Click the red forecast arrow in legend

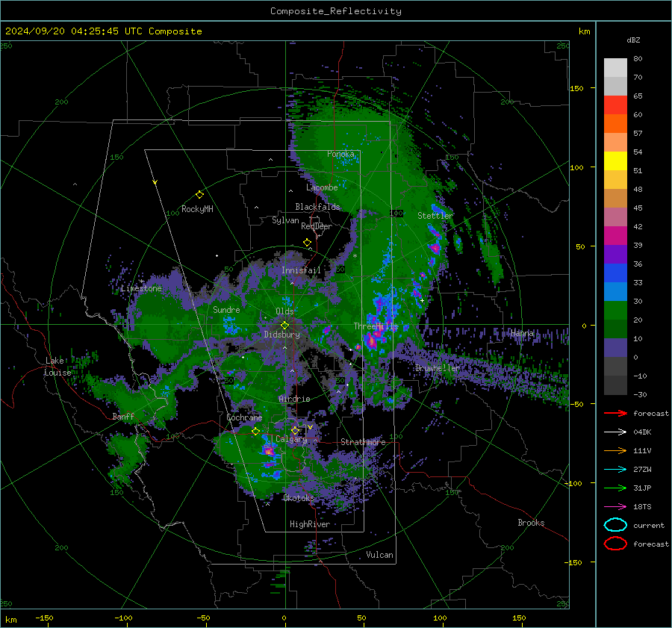[615, 413]
